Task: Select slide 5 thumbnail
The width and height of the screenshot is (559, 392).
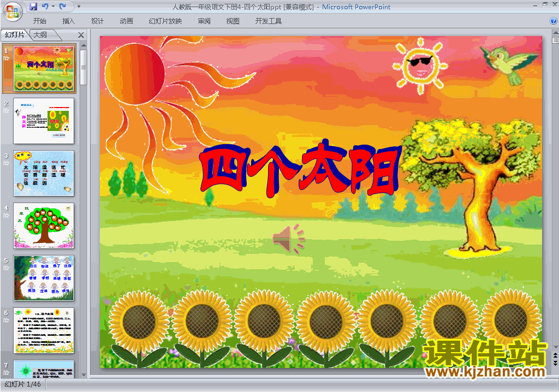Action: click(44, 278)
